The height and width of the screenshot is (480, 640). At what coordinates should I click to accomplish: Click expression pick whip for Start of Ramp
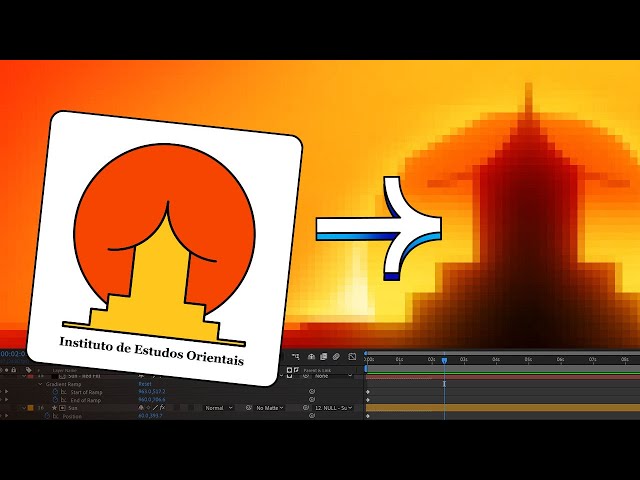(312, 392)
